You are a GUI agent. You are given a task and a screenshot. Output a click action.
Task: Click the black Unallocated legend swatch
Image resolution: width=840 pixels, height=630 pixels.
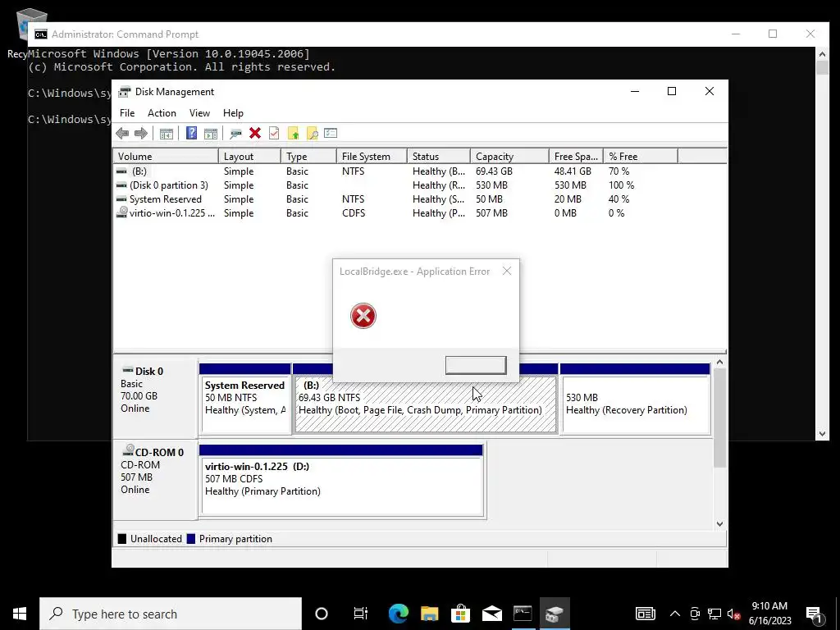tap(122, 539)
